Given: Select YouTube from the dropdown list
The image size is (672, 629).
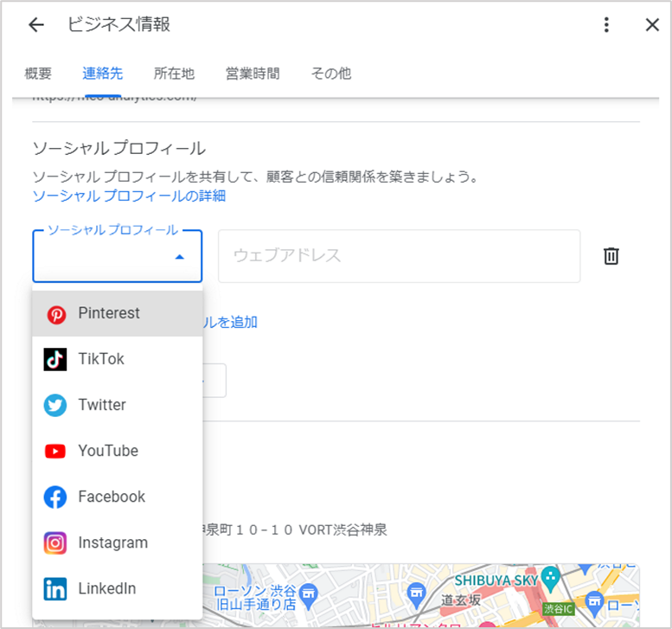Looking at the screenshot, I should pyautogui.click(x=118, y=451).
